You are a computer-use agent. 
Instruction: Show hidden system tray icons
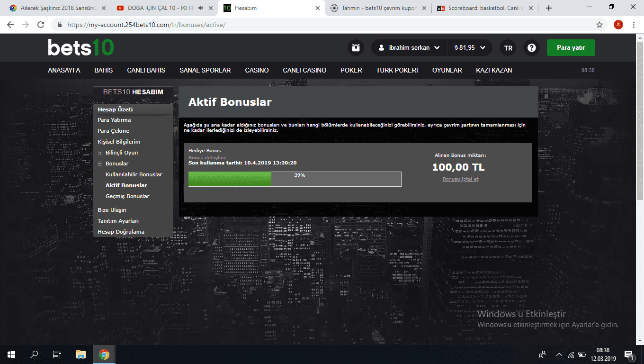click(559, 355)
